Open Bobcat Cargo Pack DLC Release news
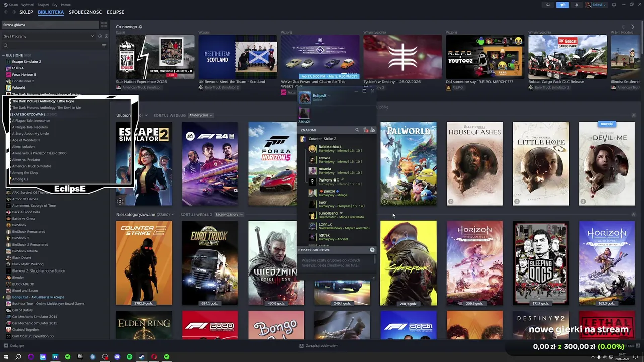The width and height of the screenshot is (644, 362). [568, 57]
